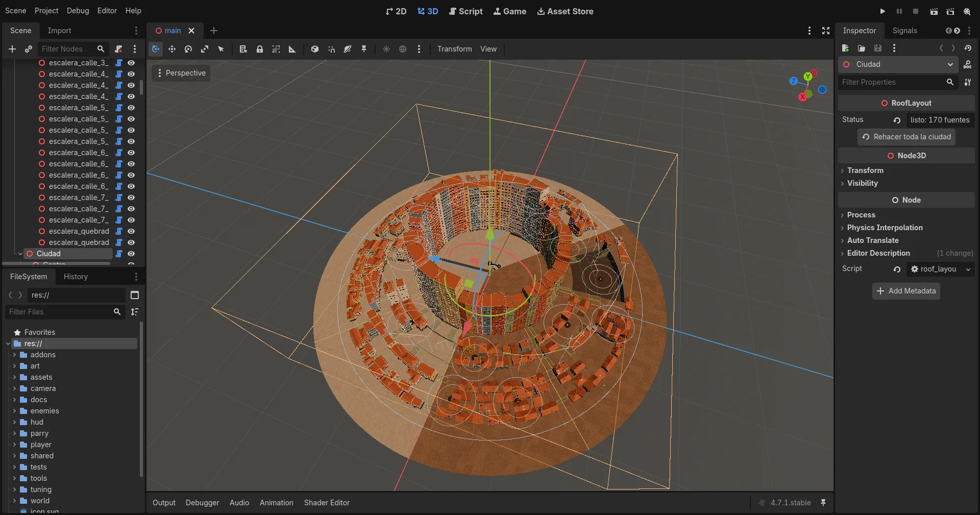
Task: Toggle split mode in FileSystem dock
Action: click(x=135, y=295)
